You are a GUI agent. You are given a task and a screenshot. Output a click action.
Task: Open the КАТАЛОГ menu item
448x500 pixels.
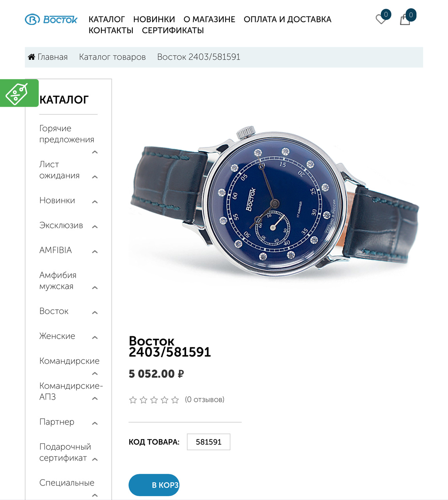pos(107,19)
